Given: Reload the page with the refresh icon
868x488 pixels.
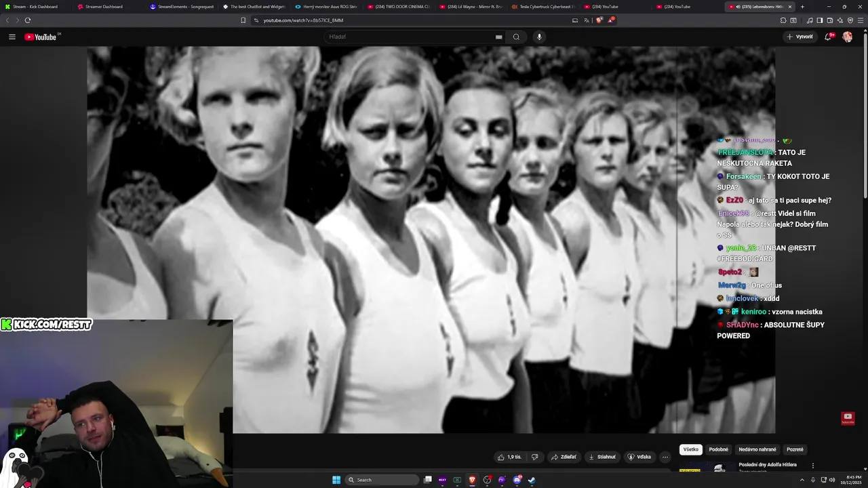Looking at the screenshot, I should click(x=28, y=20).
